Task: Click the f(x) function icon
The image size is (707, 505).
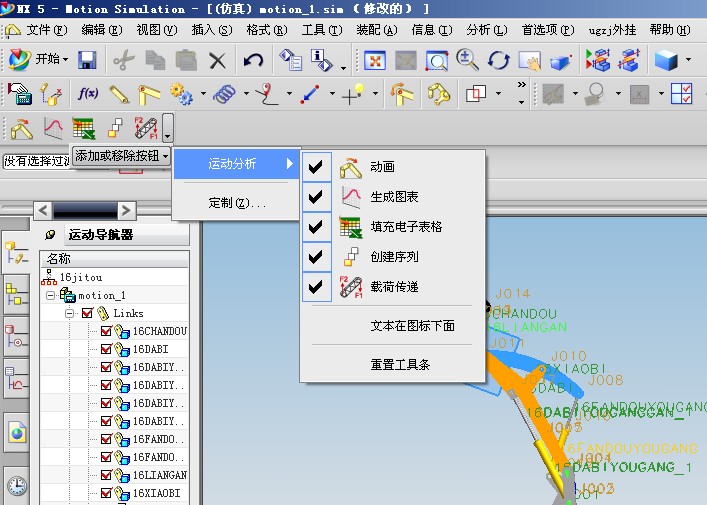Action: [x=87, y=94]
